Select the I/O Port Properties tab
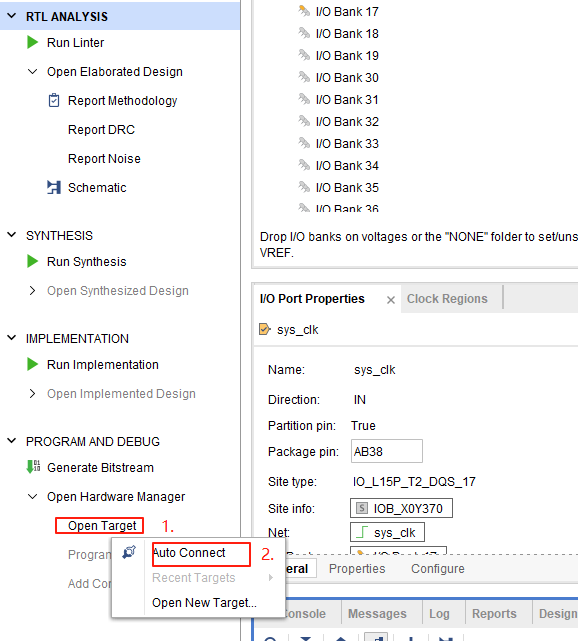 (x=312, y=299)
